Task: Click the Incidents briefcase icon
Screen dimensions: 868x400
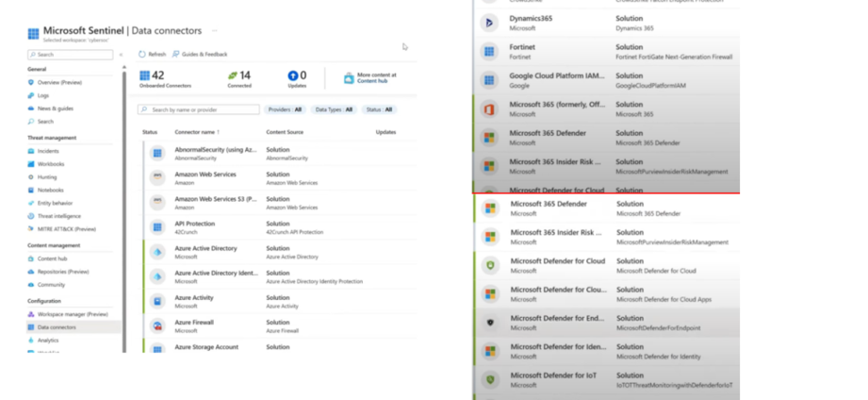Action: coord(31,151)
